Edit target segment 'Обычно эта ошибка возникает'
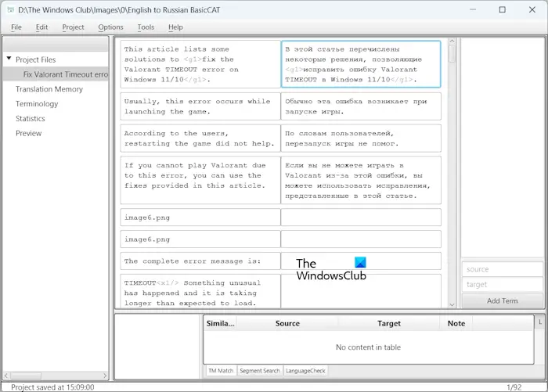 (361, 106)
